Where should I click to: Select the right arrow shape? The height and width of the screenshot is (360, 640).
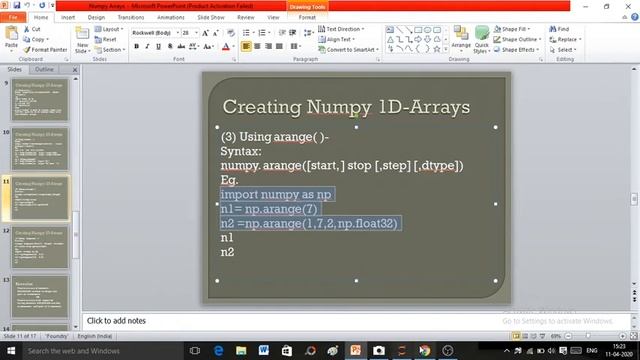(418, 40)
